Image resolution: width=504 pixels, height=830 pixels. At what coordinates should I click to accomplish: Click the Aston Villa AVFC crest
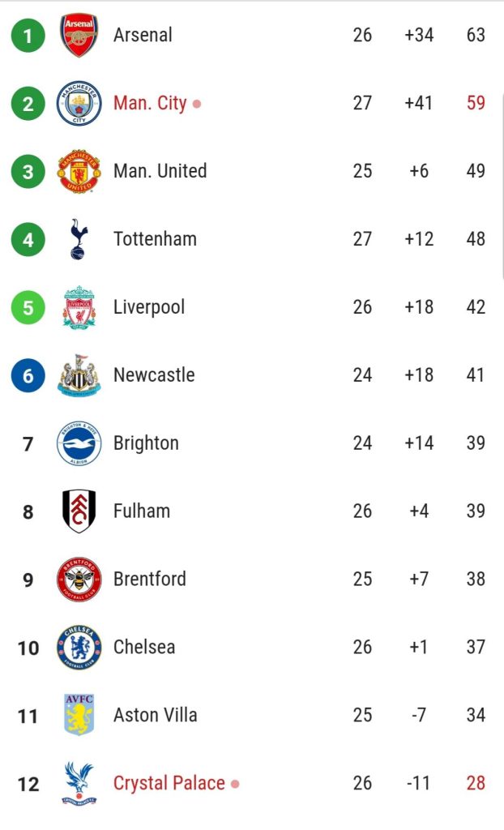coord(77,716)
